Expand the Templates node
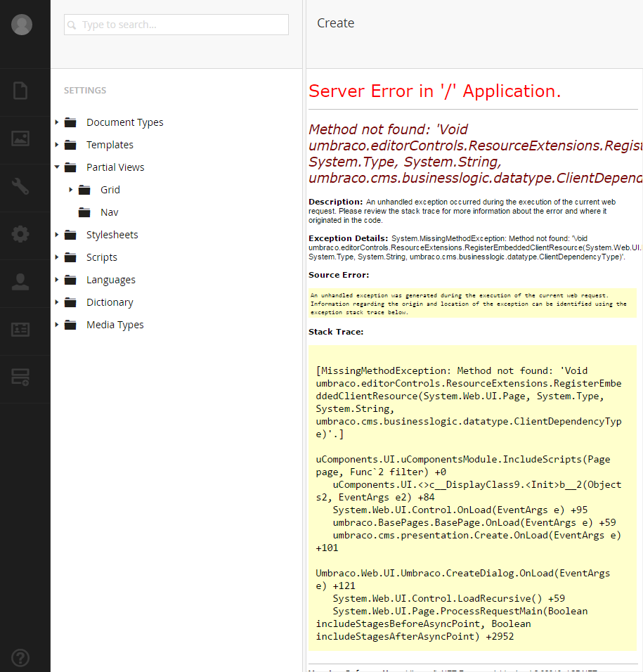This screenshot has height=672, width=643. pyautogui.click(x=56, y=145)
